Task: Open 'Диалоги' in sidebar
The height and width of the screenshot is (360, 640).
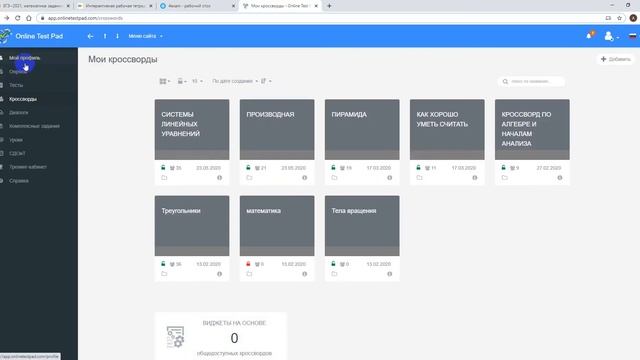Action: pos(19,113)
